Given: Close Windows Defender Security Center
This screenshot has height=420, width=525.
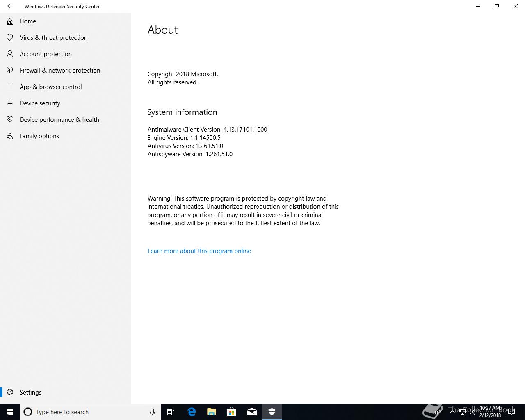Looking at the screenshot, I should click(x=516, y=6).
